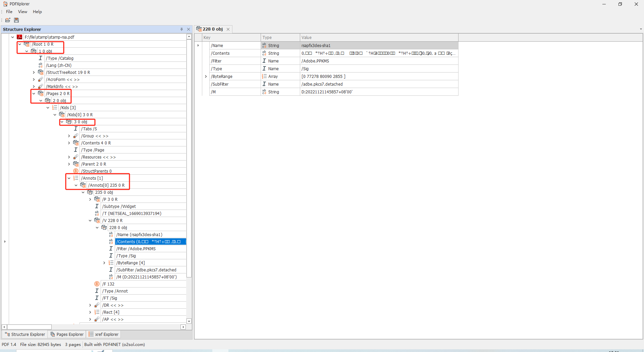The height and width of the screenshot is (352, 644).
Task: Select the /Annots[0] 235 0 R entry
Action: (106, 185)
